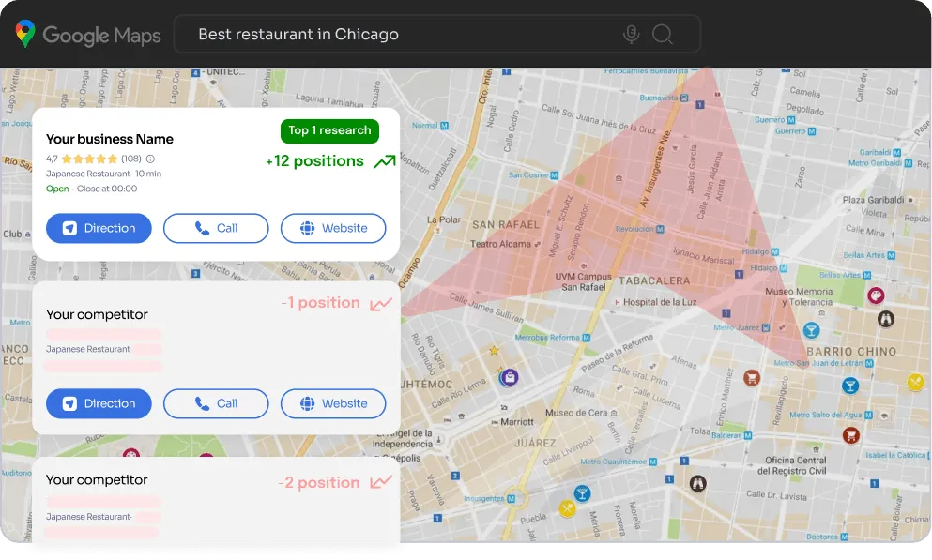Click the San Cosme metro station marker
The height and width of the screenshot is (560, 932).
pyautogui.click(x=554, y=175)
